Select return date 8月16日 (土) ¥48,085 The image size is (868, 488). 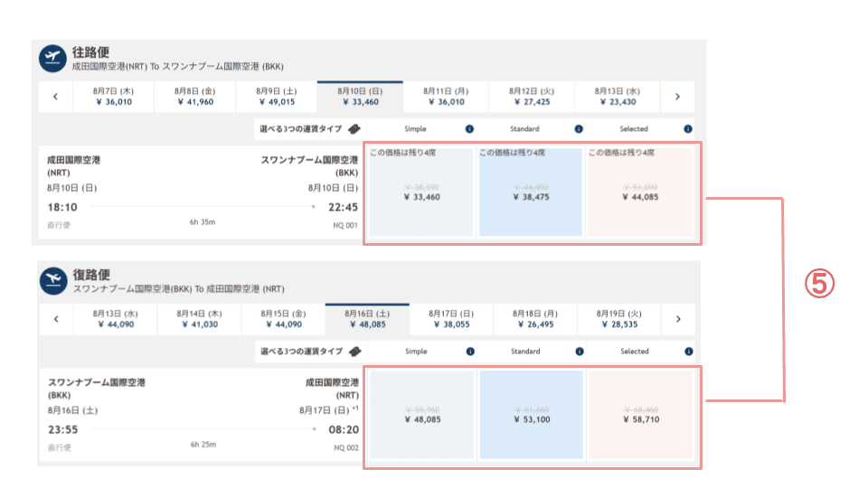tap(368, 319)
